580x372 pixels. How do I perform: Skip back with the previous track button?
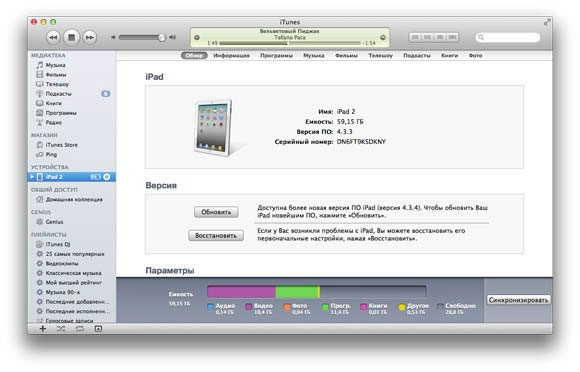pos(53,37)
